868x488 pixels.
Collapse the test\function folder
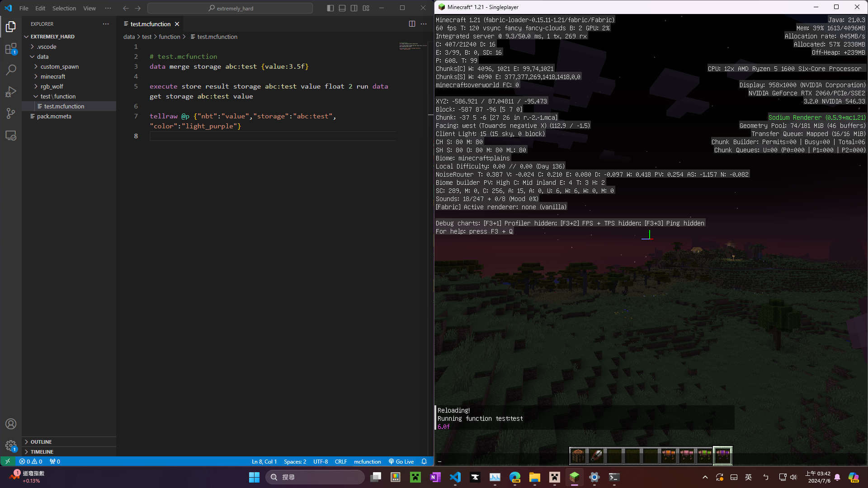58,96
